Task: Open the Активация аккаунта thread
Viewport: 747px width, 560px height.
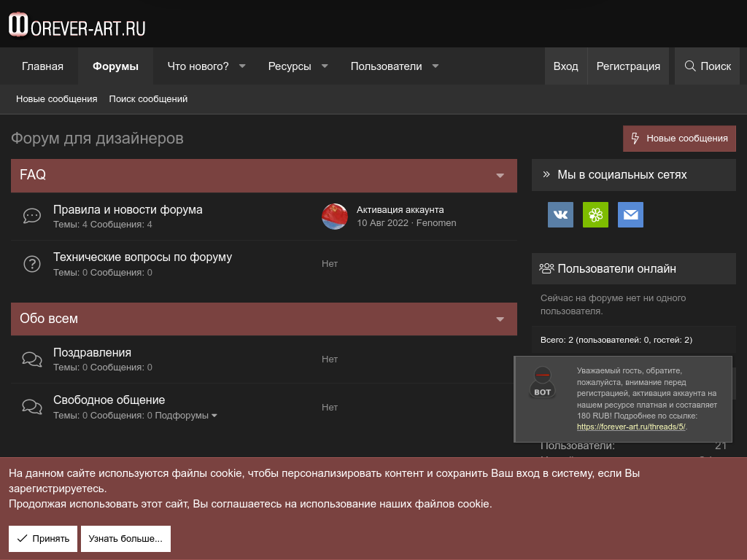Action: point(400,210)
